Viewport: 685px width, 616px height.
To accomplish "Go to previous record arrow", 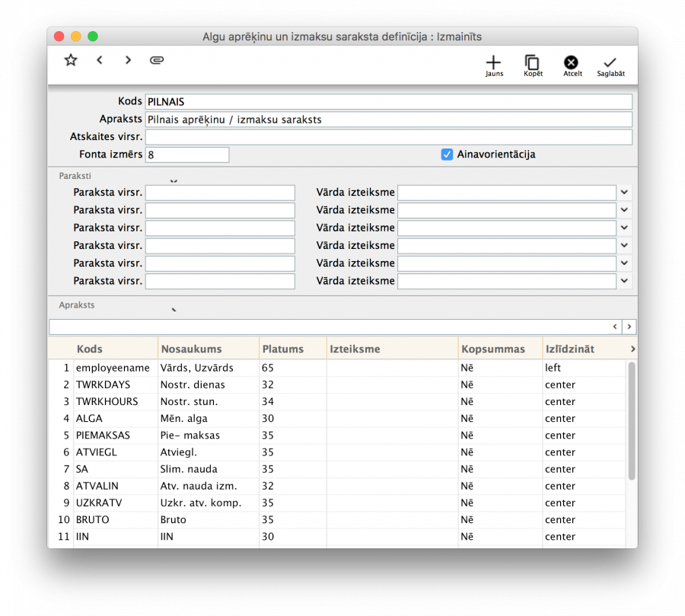I will pyautogui.click(x=100, y=60).
